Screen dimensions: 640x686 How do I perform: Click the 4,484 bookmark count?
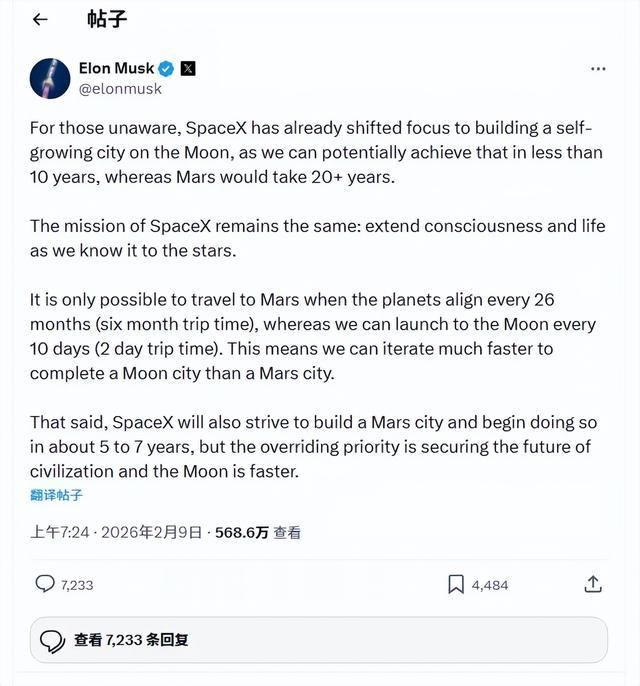coord(490,585)
